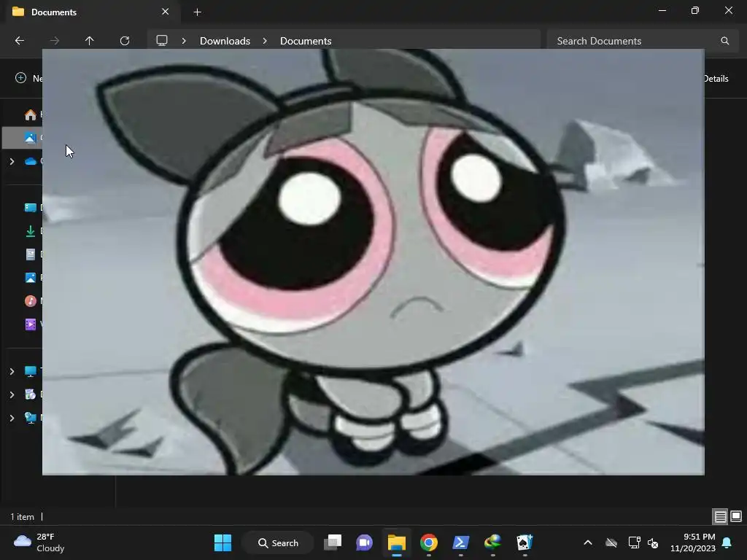Open Videos quick access folder

point(31,324)
